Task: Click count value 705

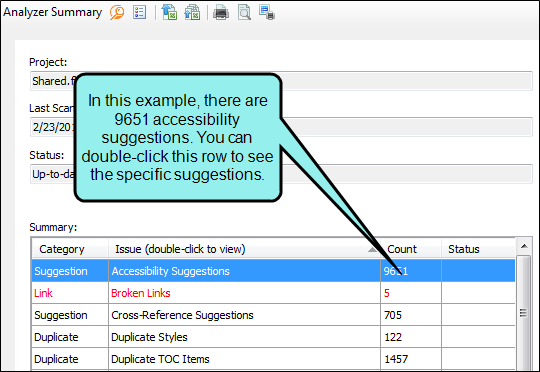Action: point(393,315)
